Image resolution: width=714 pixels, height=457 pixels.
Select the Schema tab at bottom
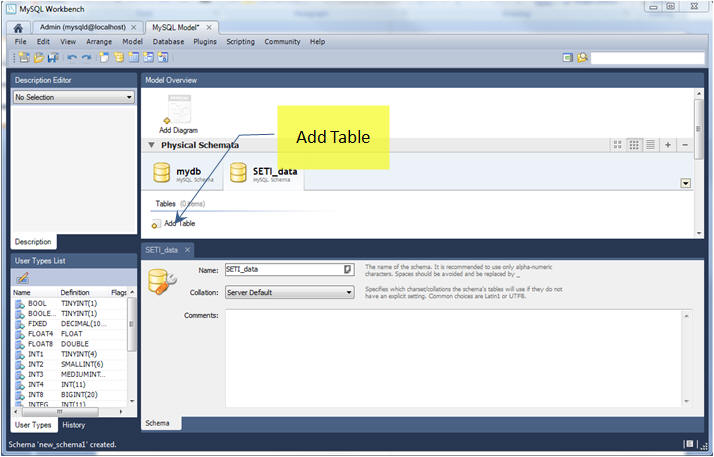[x=157, y=423]
